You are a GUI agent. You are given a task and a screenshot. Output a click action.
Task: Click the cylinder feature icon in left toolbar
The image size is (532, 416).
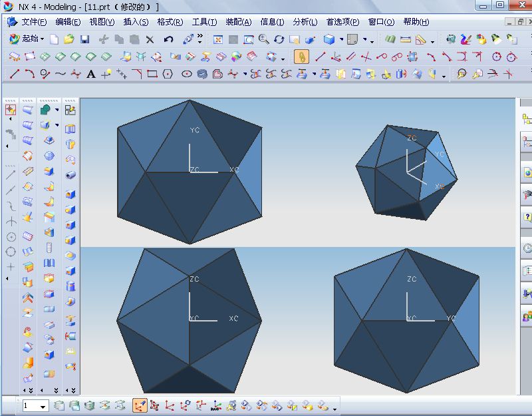pos(70,286)
